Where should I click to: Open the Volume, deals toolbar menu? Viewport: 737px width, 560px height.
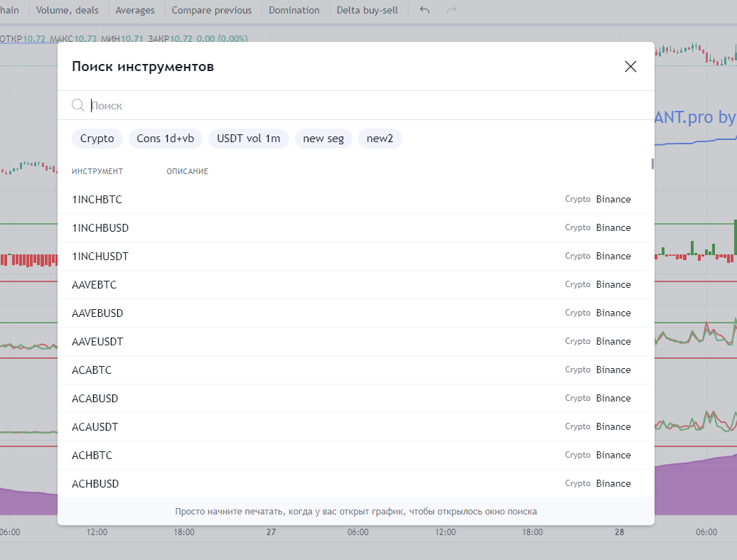pos(68,11)
